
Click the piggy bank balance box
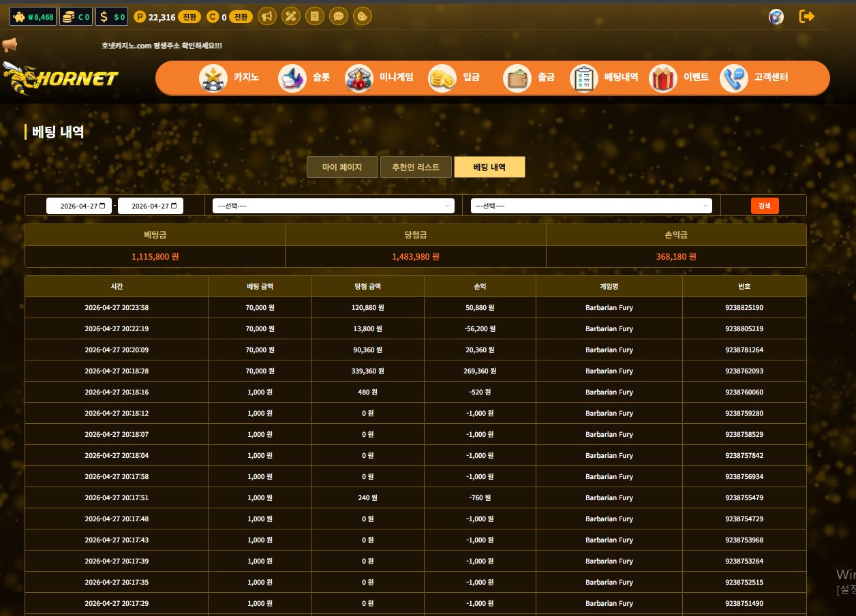click(x=33, y=17)
